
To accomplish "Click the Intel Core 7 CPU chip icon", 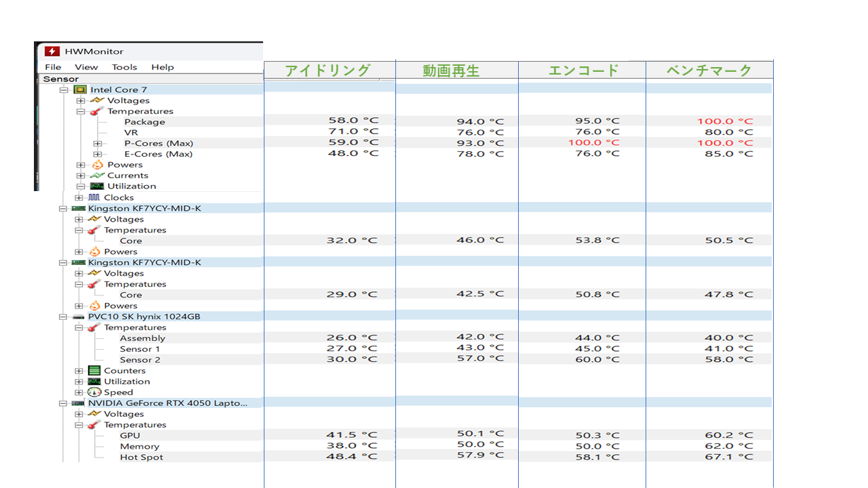I will 80,89.
